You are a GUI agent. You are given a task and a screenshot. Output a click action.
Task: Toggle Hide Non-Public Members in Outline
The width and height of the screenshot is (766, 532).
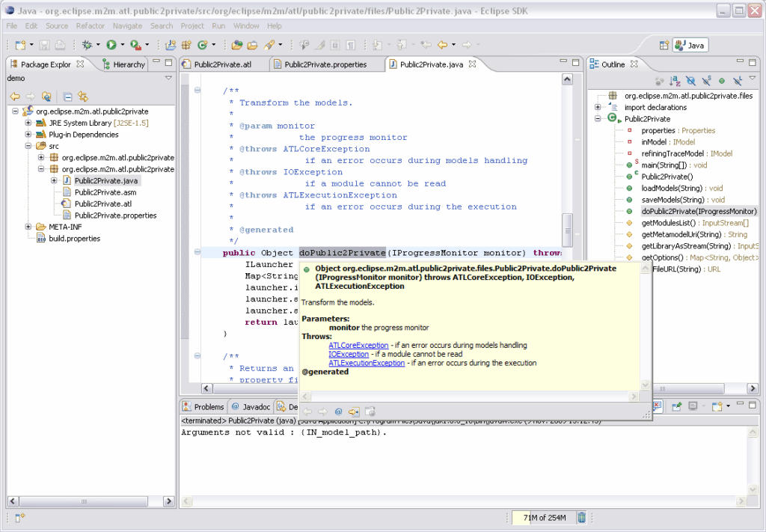pos(722,80)
